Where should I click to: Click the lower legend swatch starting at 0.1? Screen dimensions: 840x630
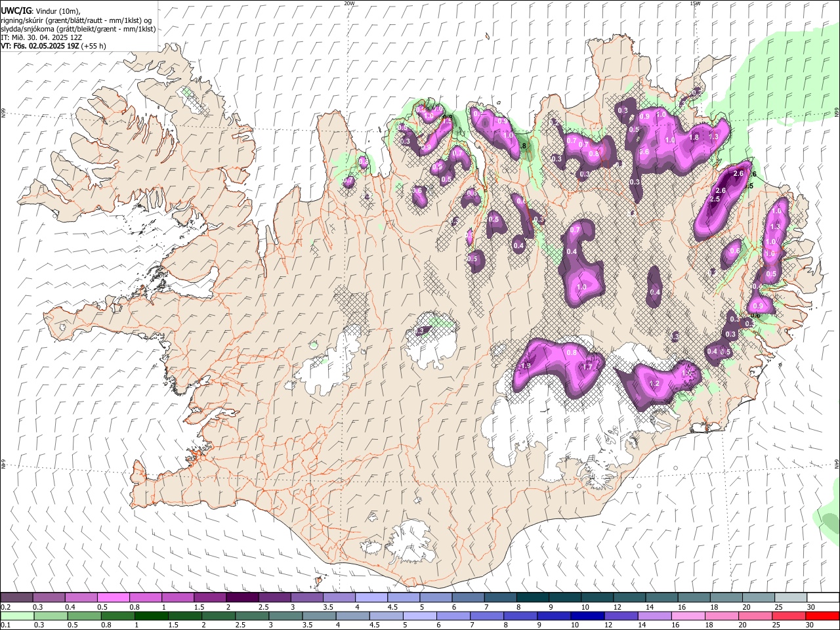18,616
